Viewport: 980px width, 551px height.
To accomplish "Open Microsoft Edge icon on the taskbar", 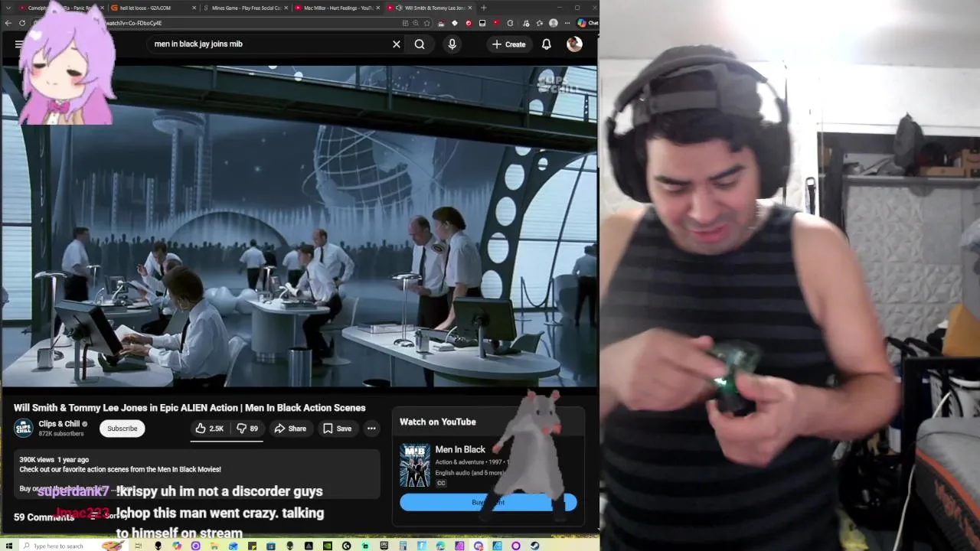I will 440,546.
